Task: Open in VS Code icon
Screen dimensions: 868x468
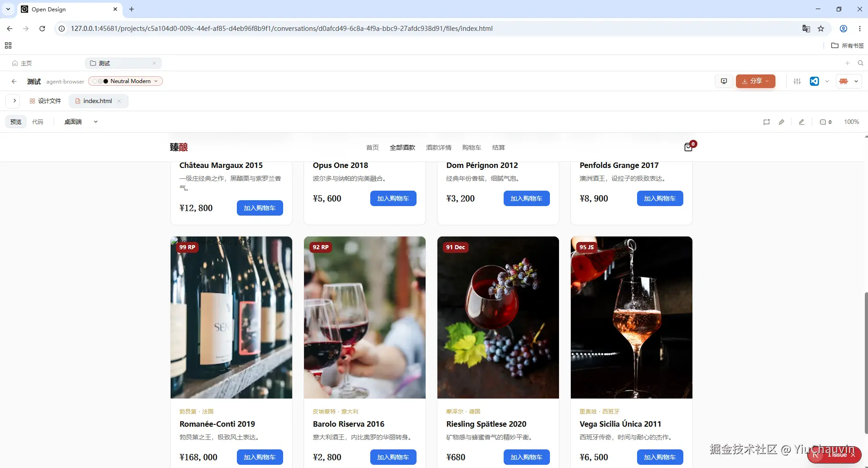Action: 814,81
